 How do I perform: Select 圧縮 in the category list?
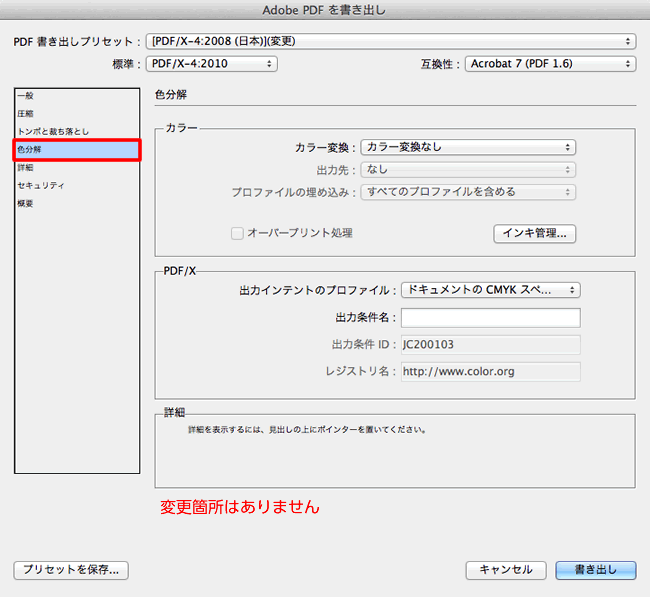click(77, 114)
